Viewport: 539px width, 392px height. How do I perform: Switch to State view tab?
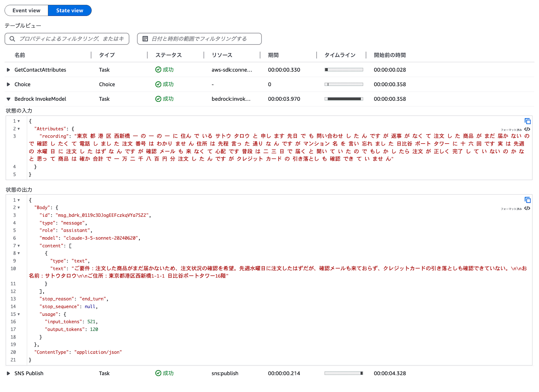pyautogui.click(x=70, y=10)
